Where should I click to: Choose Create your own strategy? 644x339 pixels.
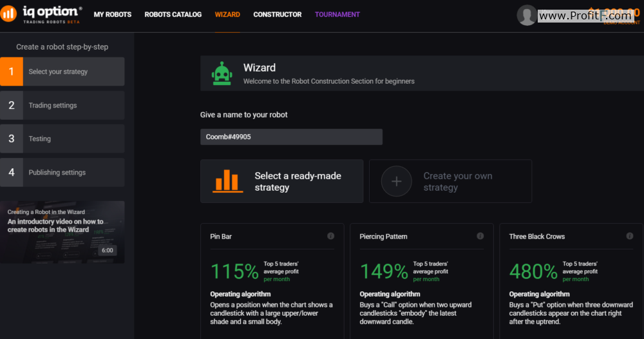point(451,181)
